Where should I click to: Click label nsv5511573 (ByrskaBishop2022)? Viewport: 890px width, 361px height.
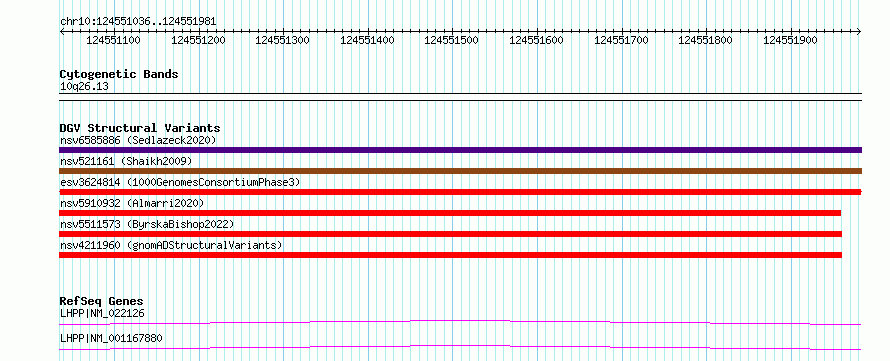pyautogui.click(x=146, y=224)
